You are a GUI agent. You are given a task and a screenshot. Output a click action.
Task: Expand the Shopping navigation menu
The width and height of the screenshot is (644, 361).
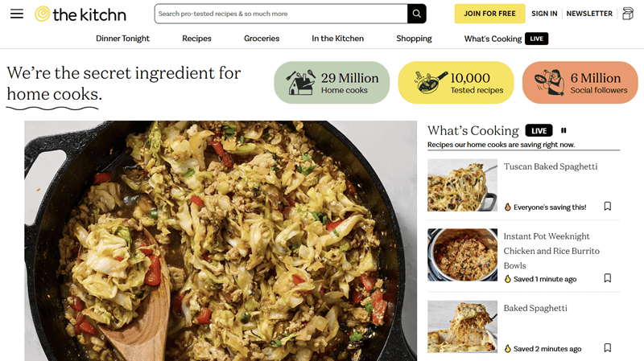(414, 39)
